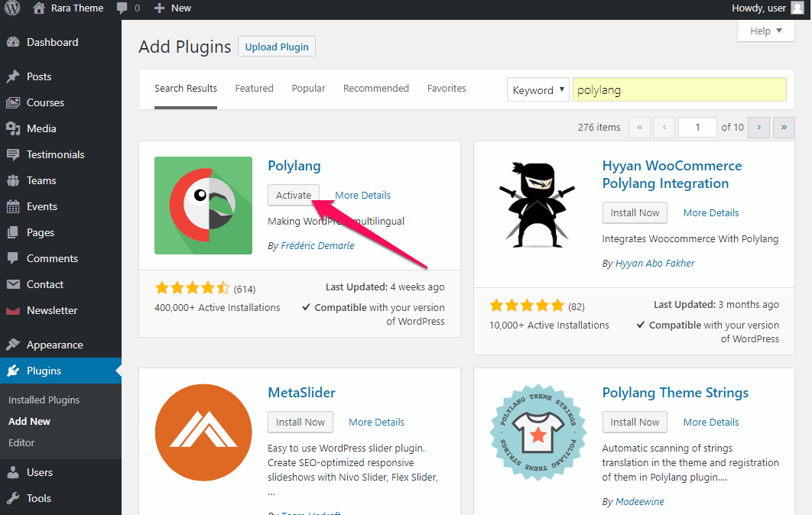
Task: Click the Polylang parrot plugin thumbnail
Action: click(x=203, y=206)
